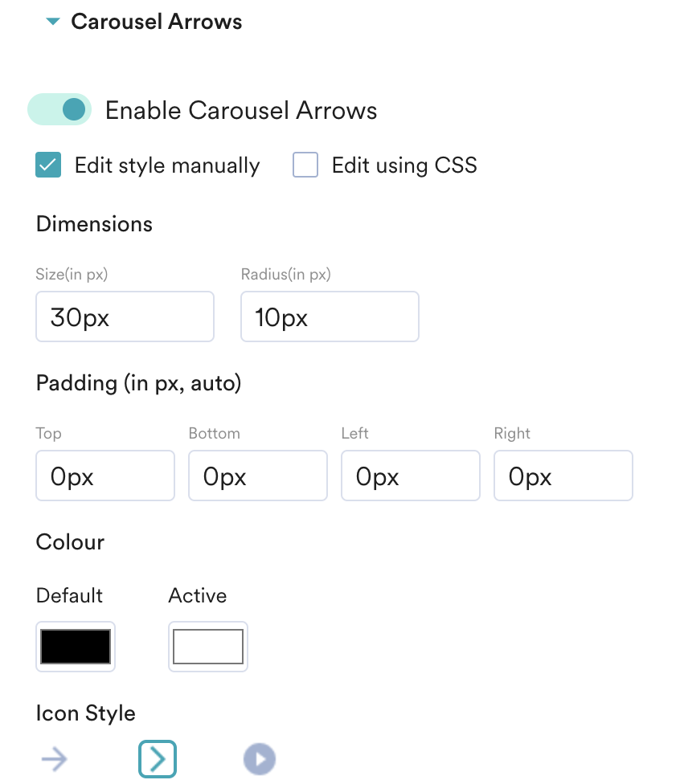Image resolution: width=680 pixels, height=784 pixels.
Task: Click the Icon Style heading
Action: coord(86,713)
